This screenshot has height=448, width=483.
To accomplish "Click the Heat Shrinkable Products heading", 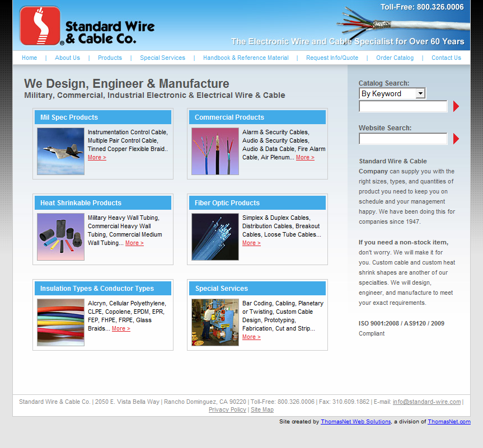I will [81, 203].
